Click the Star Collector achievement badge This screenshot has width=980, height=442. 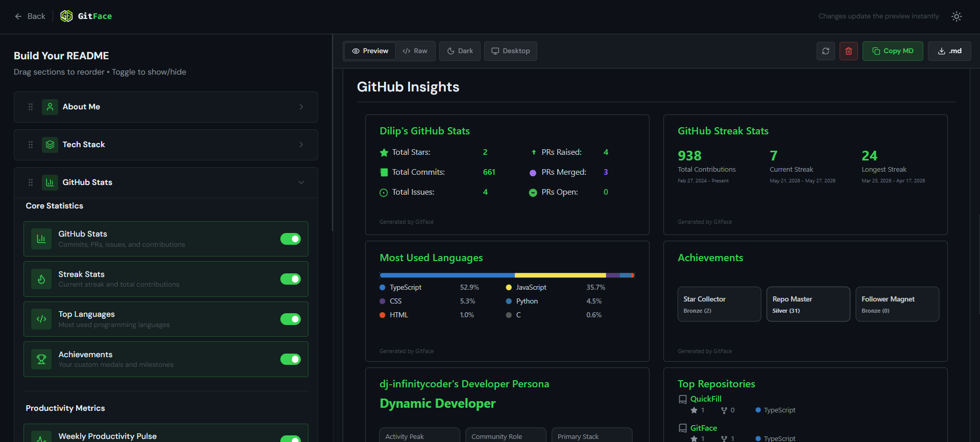pyautogui.click(x=719, y=304)
